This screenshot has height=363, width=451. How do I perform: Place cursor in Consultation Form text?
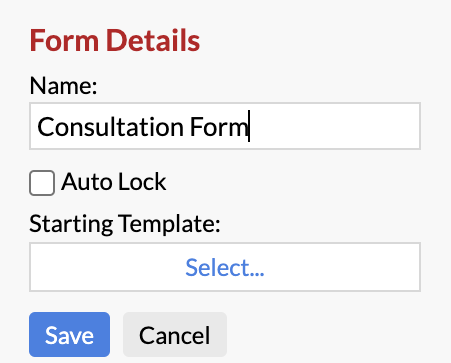[x=143, y=127]
